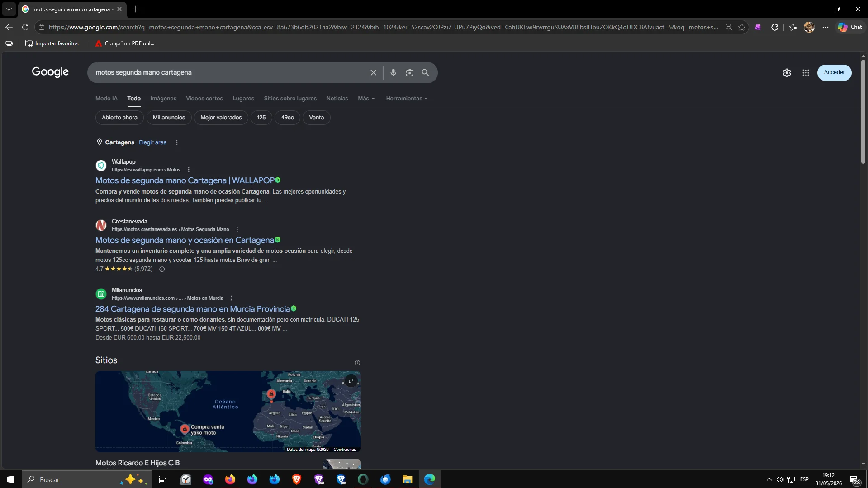Add this page to favorites star

click(742, 27)
